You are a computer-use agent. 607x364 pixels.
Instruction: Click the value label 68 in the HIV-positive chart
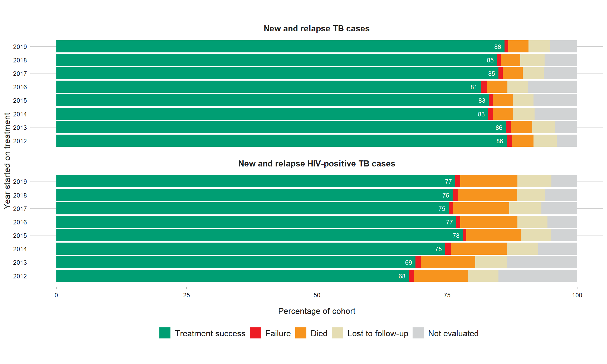pyautogui.click(x=402, y=276)
